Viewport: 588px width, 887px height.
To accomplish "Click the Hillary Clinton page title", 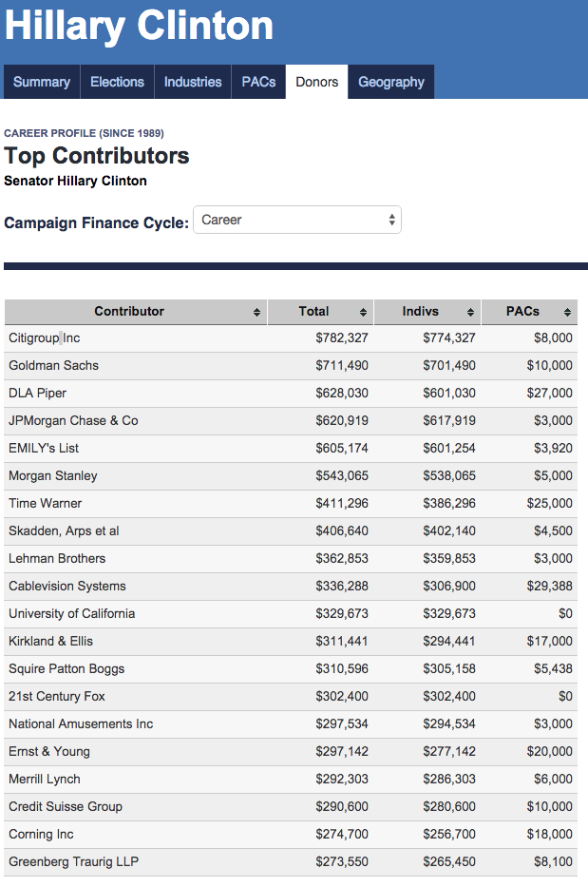I will [139, 26].
